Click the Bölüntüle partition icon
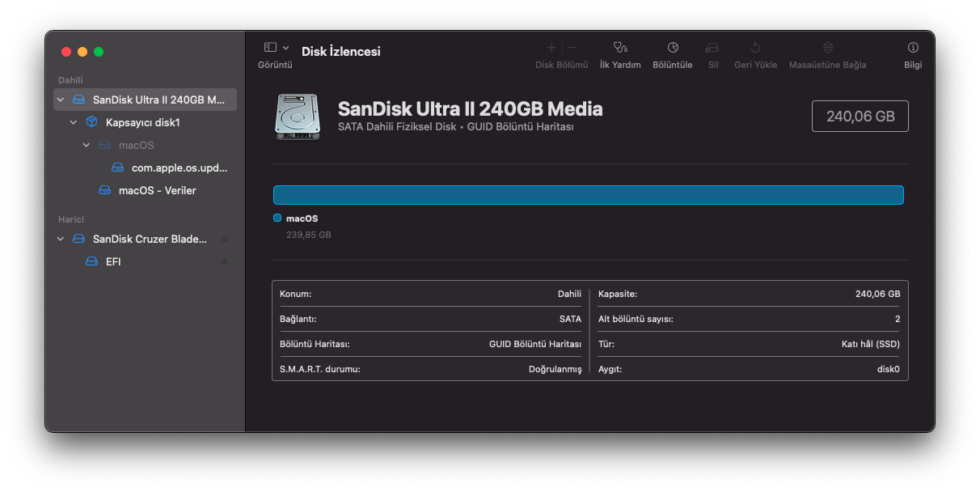Image resolution: width=980 pixels, height=492 pixels. point(673,48)
